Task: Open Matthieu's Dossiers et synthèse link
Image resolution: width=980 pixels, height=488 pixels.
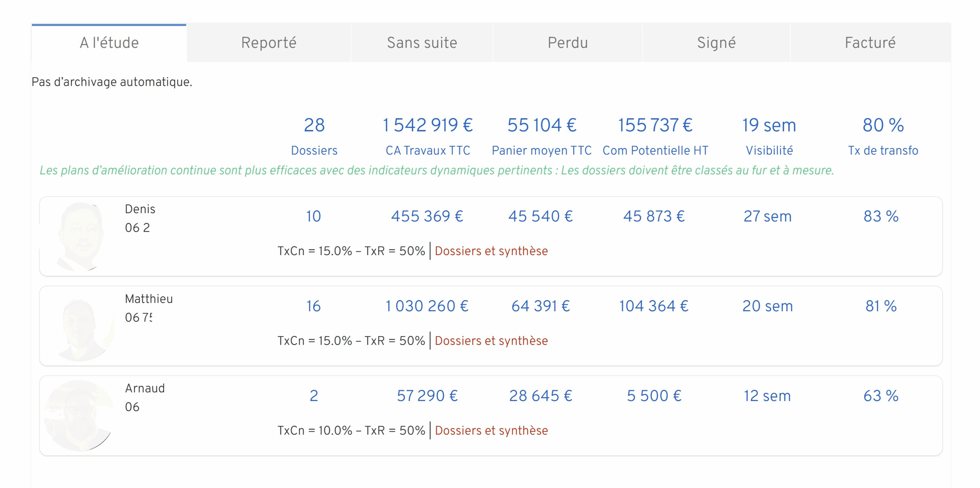Action: click(491, 340)
